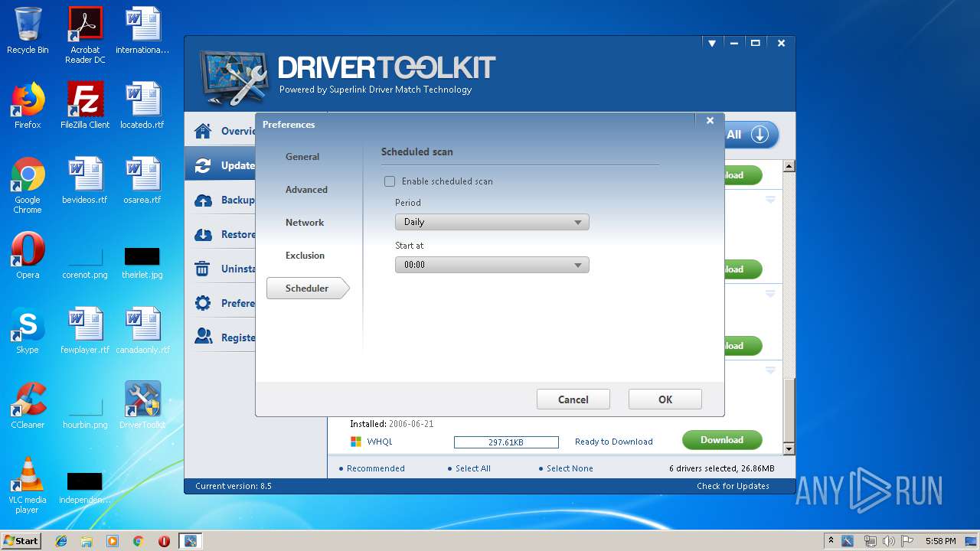Click the Backup cloud icon in sidebar
Image resolution: width=980 pixels, height=551 pixels.
point(203,200)
